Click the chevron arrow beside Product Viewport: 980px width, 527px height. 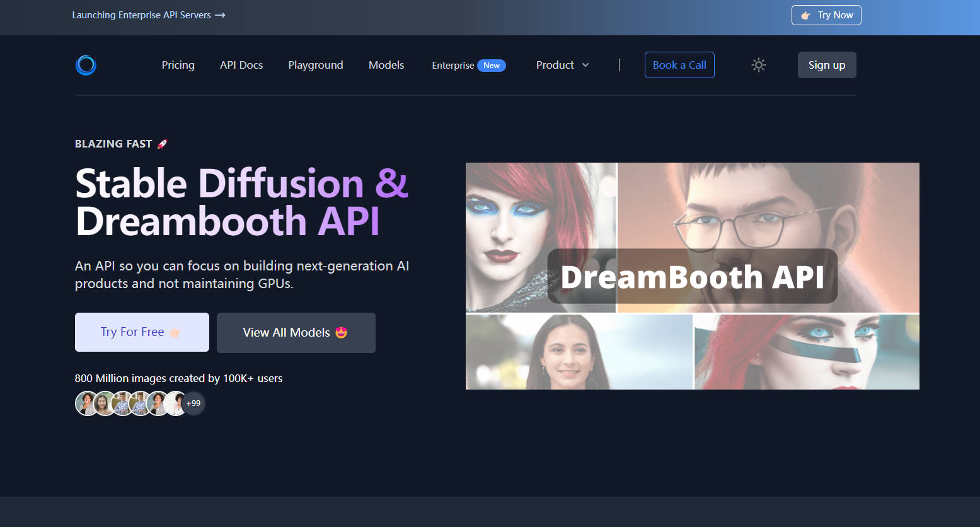pyautogui.click(x=585, y=65)
